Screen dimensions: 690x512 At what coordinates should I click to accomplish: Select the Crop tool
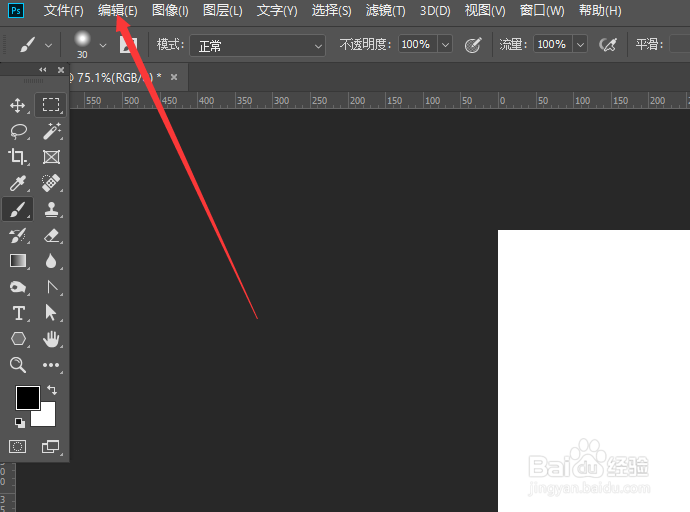click(18, 157)
